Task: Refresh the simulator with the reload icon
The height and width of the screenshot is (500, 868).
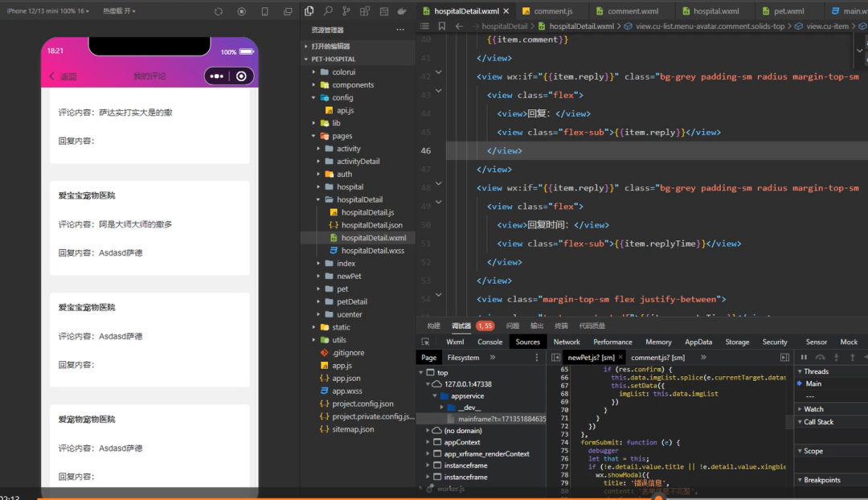Action: (219, 11)
